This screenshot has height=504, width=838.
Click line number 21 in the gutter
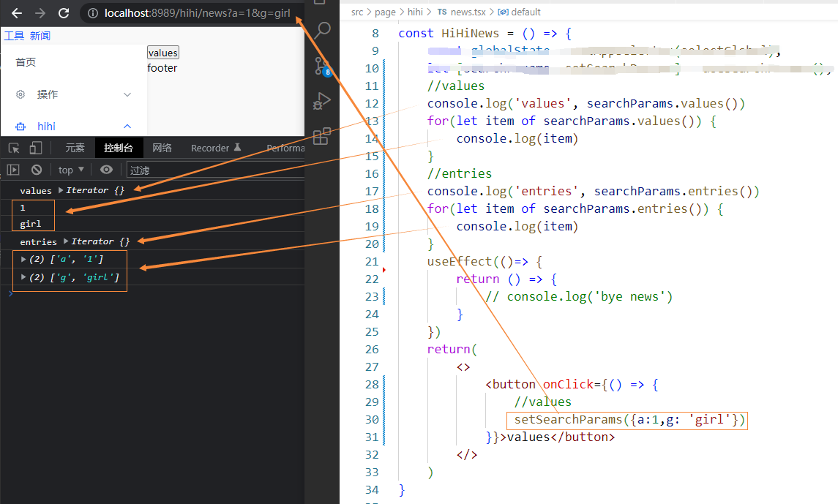(372, 262)
